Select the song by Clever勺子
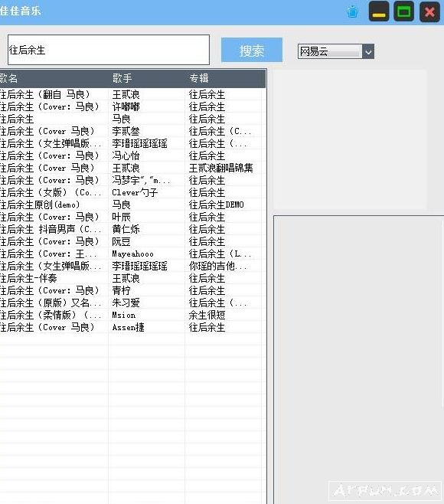Image resolution: width=444 pixels, height=504 pixels. (131, 192)
